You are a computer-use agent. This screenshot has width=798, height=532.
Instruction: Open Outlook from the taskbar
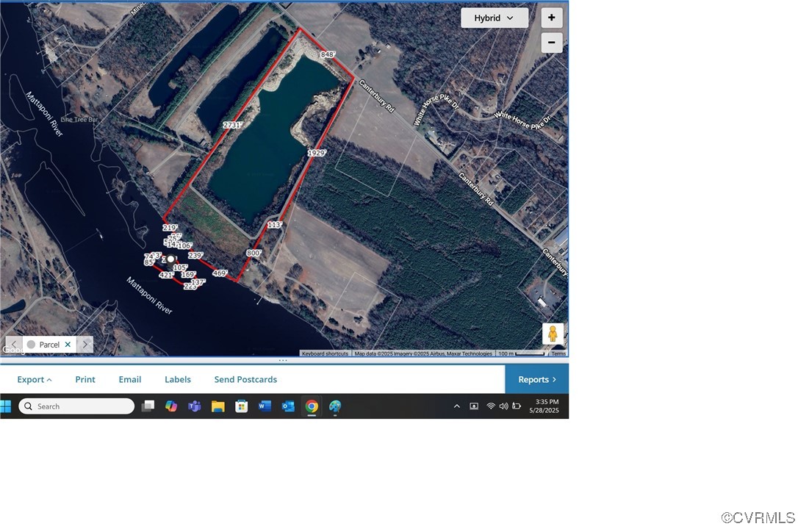click(288, 406)
